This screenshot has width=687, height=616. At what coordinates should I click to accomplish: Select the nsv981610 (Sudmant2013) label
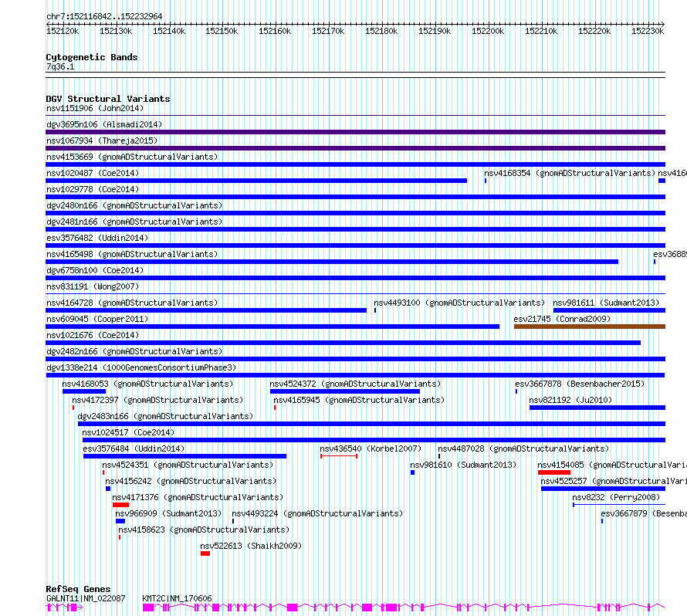pyautogui.click(x=463, y=465)
